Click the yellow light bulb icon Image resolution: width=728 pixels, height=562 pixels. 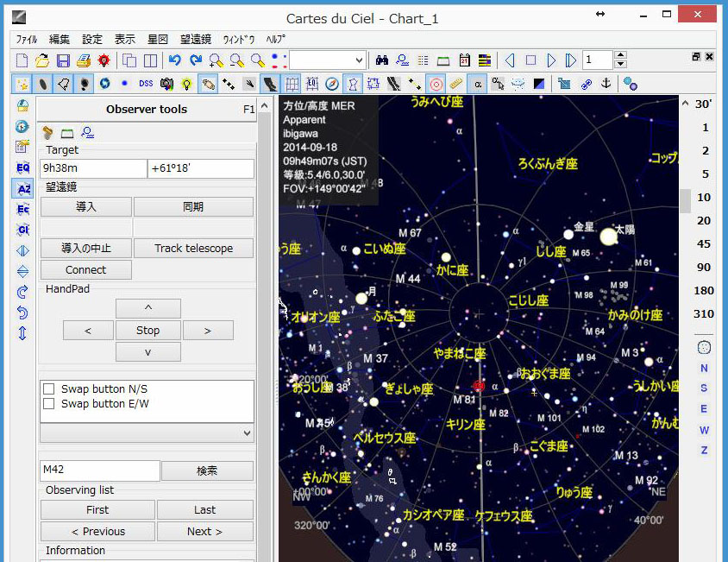coord(186,84)
